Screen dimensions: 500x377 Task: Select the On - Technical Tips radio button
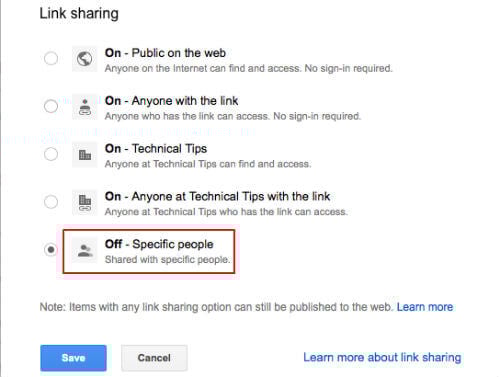point(51,154)
